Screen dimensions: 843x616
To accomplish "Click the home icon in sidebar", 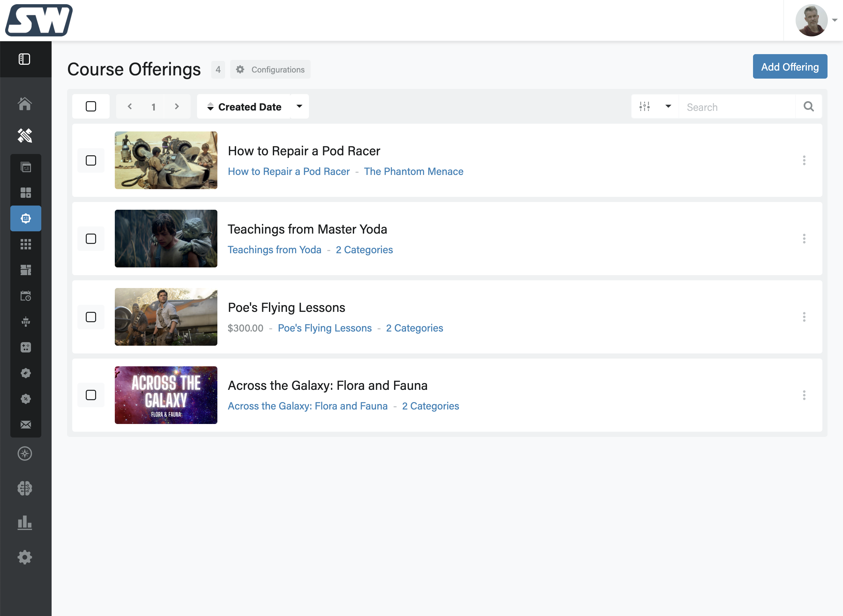I will tap(25, 104).
